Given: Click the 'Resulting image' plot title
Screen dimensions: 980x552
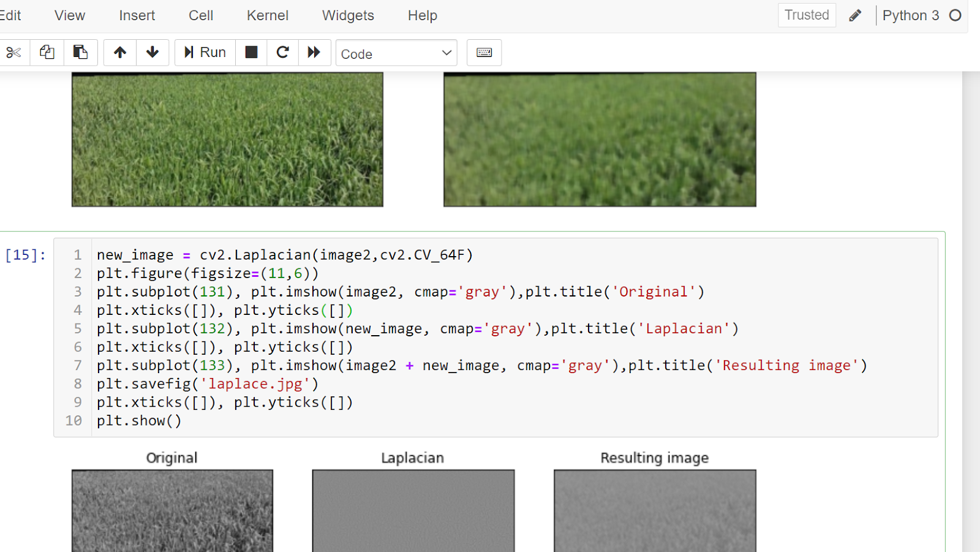Looking at the screenshot, I should pos(654,458).
